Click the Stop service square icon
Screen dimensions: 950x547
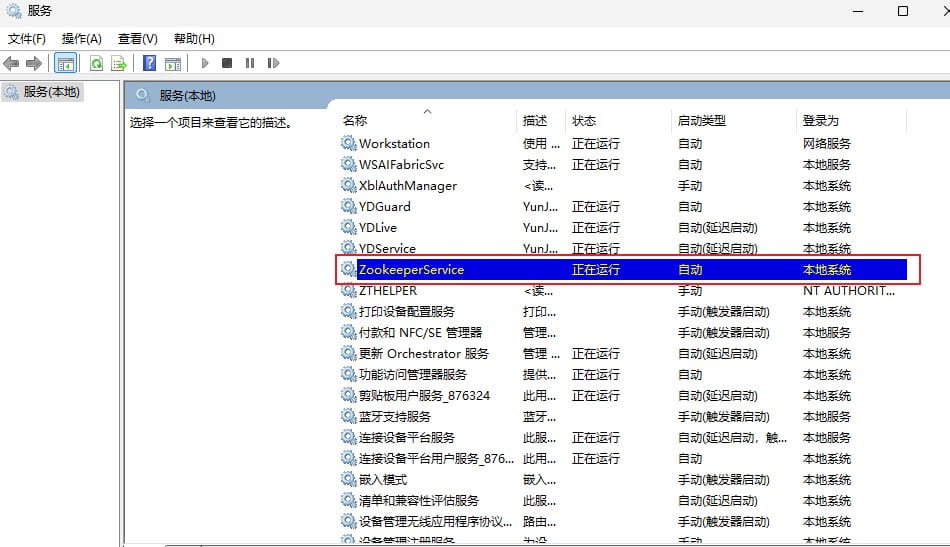tap(227, 63)
